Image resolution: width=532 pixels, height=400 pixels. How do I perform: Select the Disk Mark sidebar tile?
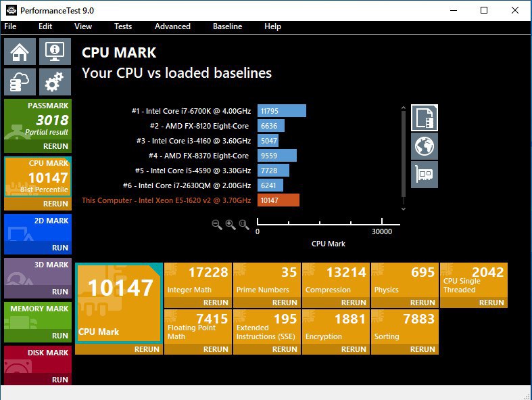tap(38, 359)
